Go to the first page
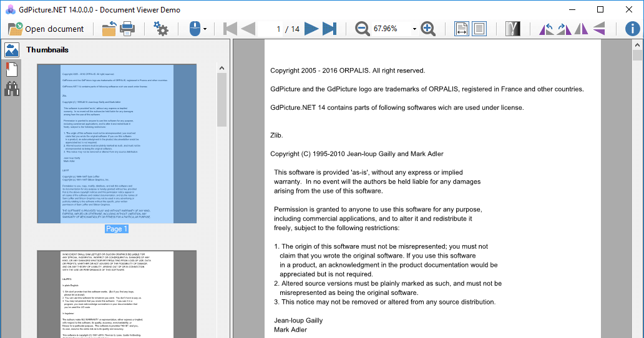644x338 pixels. pos(230,29)
